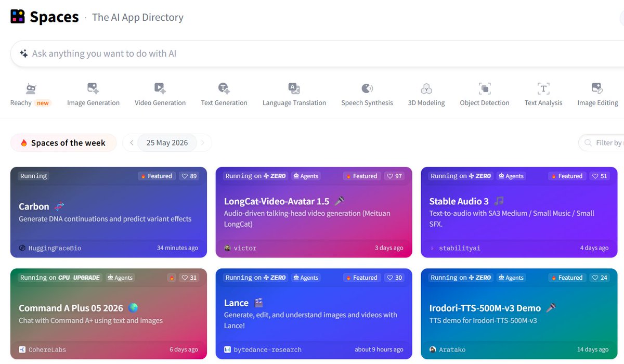624x364 pixels.
Task: Open the Command A Plus 05 2026 title
Action: tap(71, 308)
